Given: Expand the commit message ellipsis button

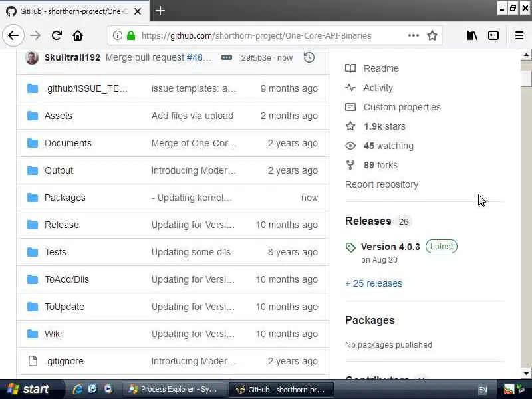Looking at the screenshot, I should (227, 57).
